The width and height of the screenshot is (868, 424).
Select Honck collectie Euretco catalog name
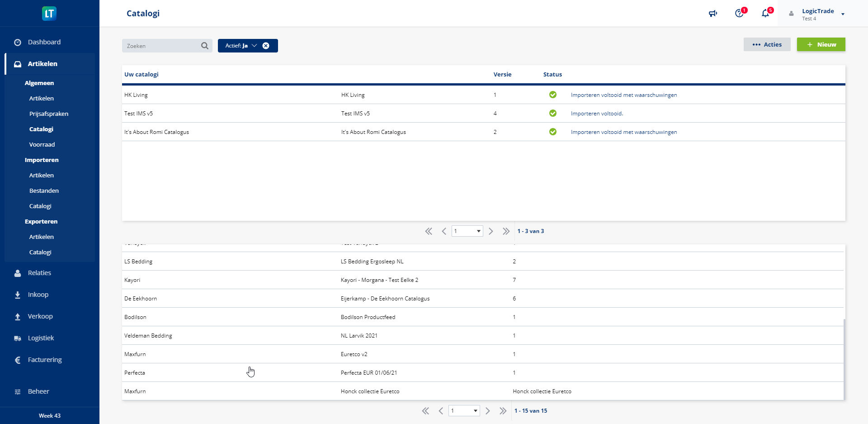pyautogui.click(x=370, y=391)
